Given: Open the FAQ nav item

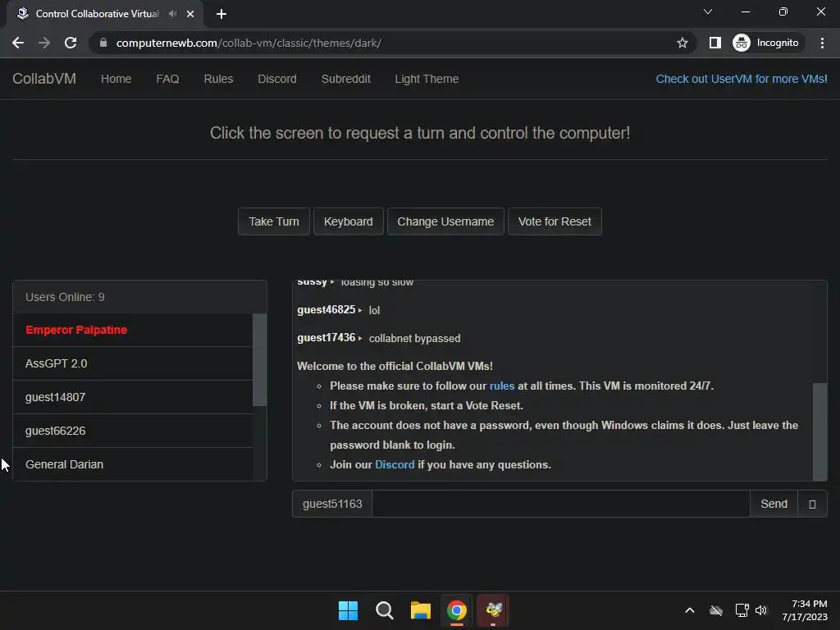Looking at the screenshot, I should point(167,79).
